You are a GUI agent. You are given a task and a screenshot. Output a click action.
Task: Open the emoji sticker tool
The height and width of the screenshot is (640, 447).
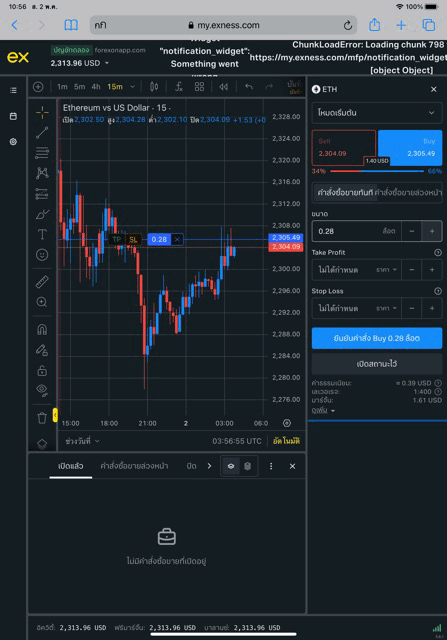click(42, 255)
